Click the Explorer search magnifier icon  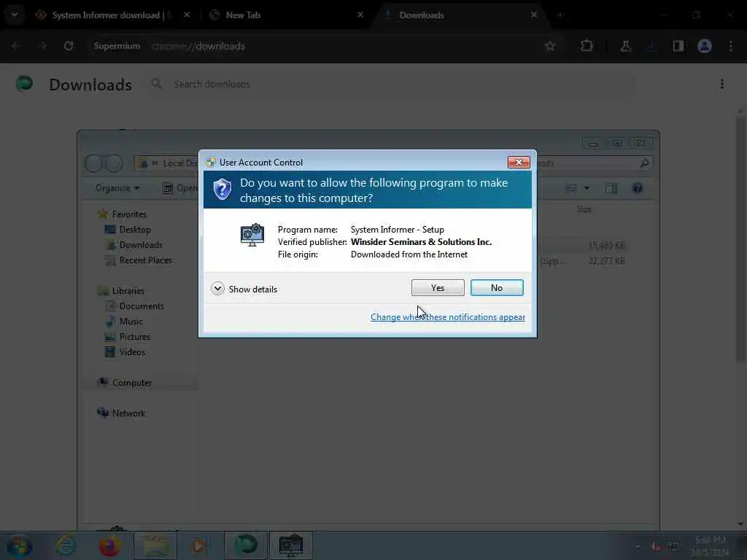click(644, 163)
